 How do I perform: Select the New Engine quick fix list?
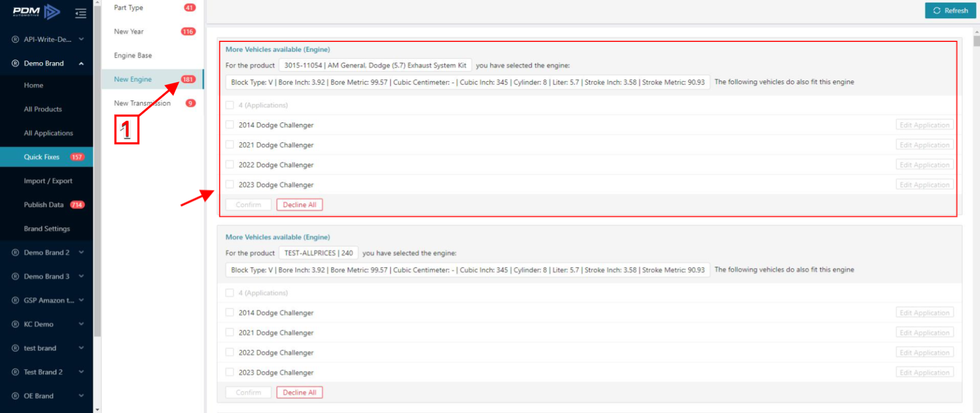point(153,79)
